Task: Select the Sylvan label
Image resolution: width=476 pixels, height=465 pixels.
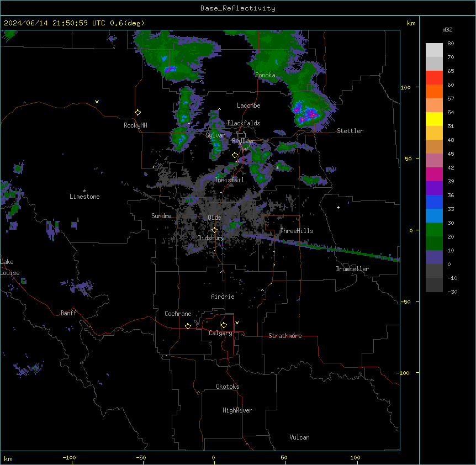Action: pyautogui.click(x=215, y=135)
